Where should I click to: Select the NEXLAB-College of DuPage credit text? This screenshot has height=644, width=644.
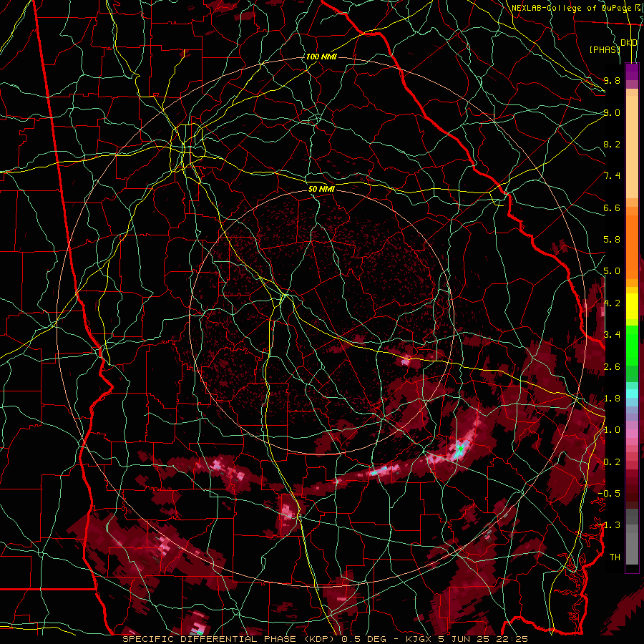pos(571,8)
